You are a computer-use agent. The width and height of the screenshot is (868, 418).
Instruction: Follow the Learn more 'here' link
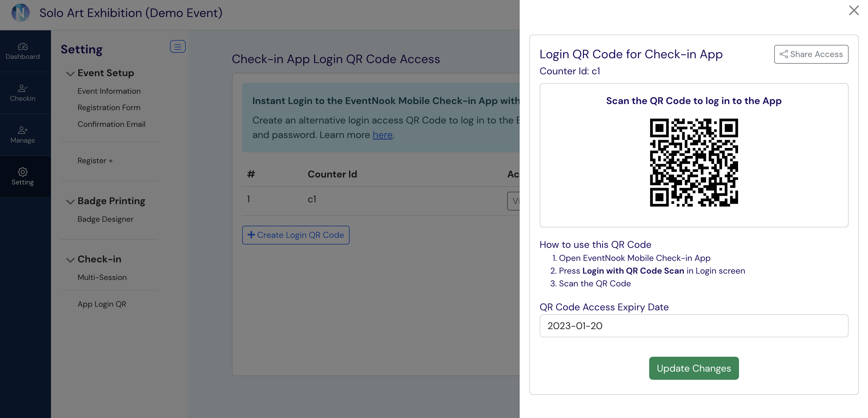point(382,135)
